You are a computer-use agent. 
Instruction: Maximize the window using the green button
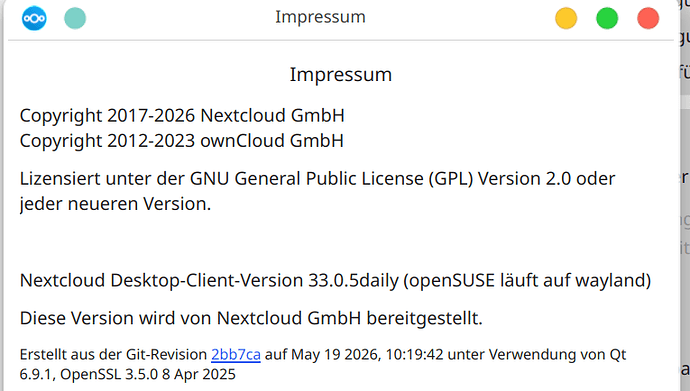pyautogui.click(x=607, y=18)
